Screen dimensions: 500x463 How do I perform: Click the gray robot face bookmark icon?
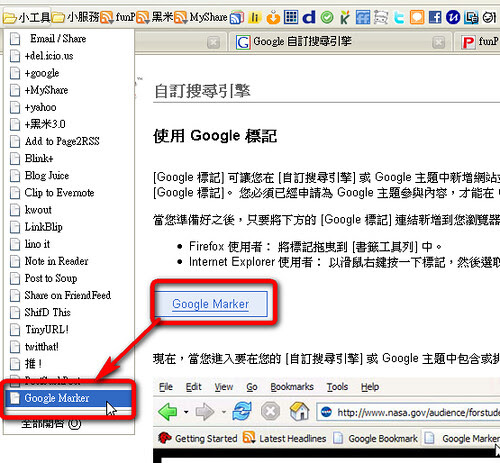point(381,17)
